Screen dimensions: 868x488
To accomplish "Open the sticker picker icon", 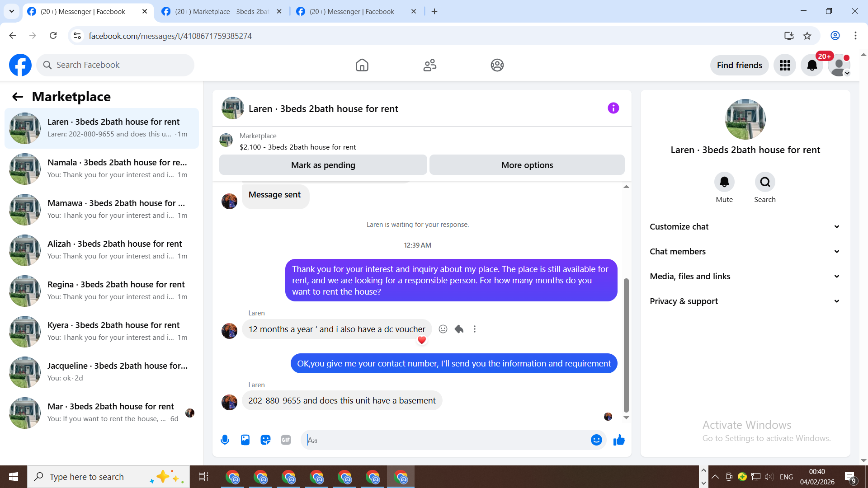I will click(x=265, y=440).
